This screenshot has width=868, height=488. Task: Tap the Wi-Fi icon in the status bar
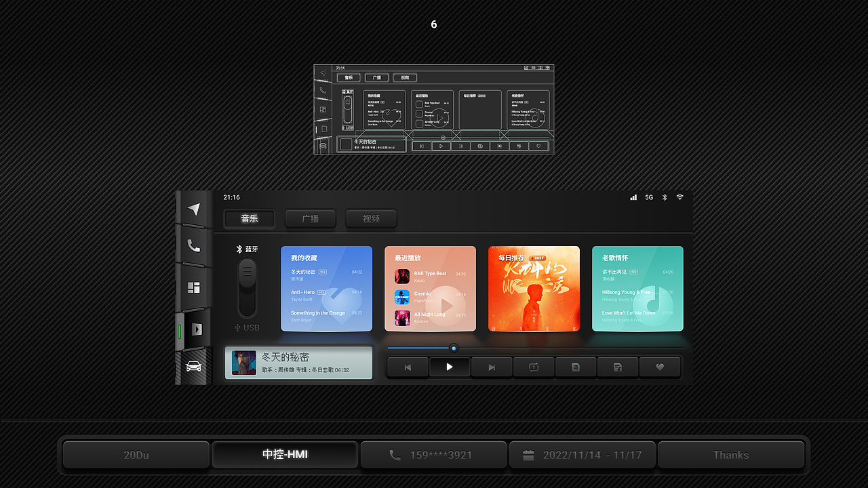[x=679, y=197]
